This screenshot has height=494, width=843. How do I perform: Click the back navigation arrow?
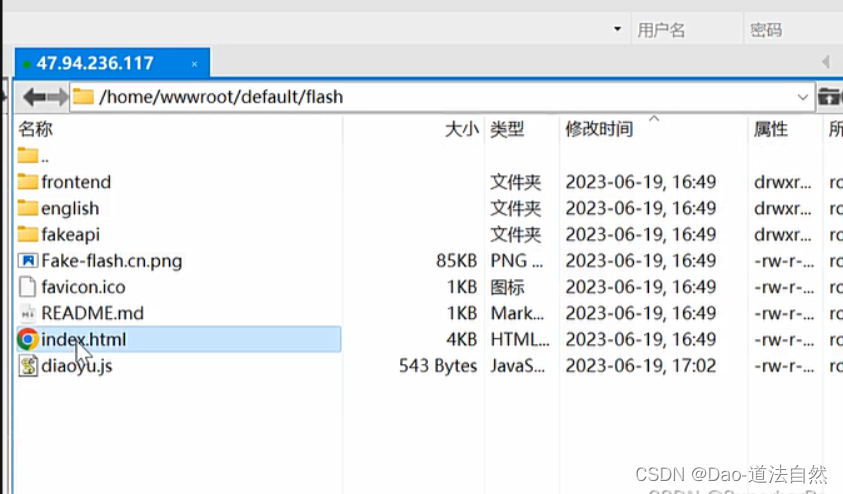tap(34, 97)
